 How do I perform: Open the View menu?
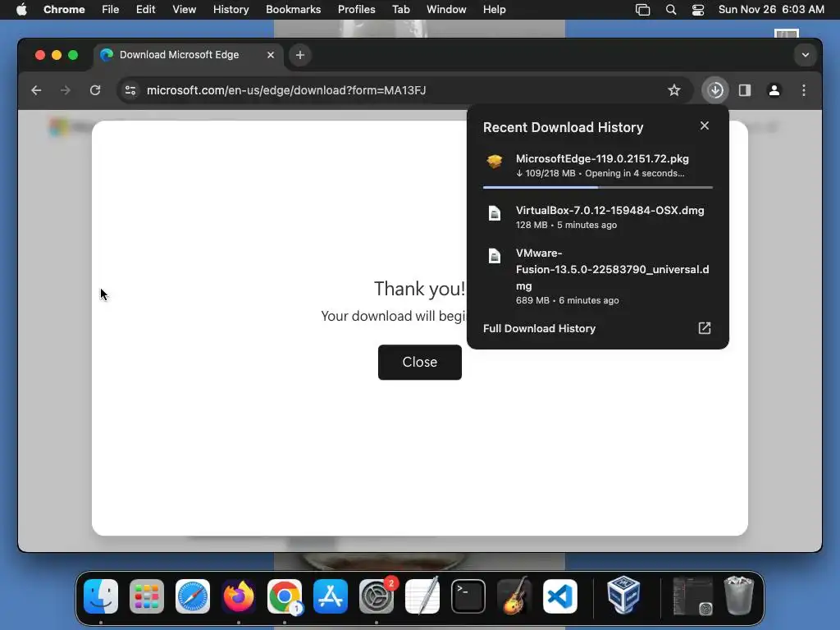[x=185, y=10]
